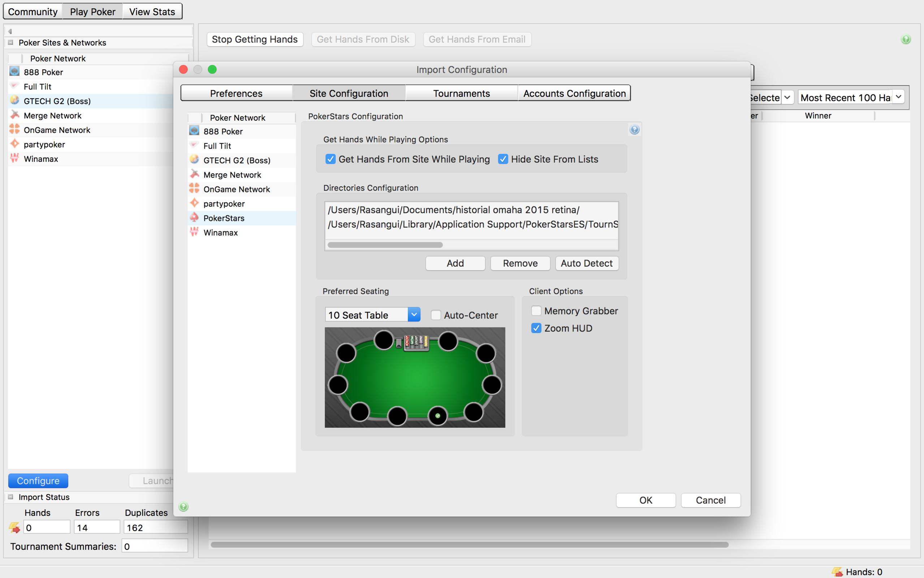Image resolution: width=924 pixels, height=578 pixels.
Task: Collapse sidebar using small left arrow
Action: point(10,31)
